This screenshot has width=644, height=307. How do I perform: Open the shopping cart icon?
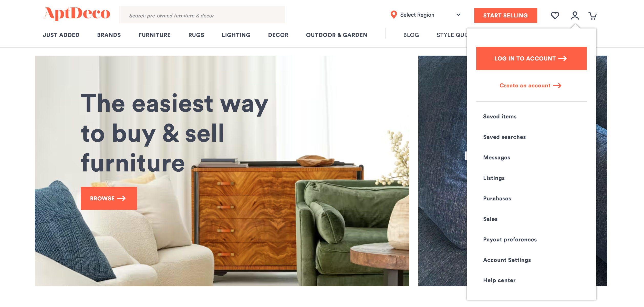(x=593, y=16)
